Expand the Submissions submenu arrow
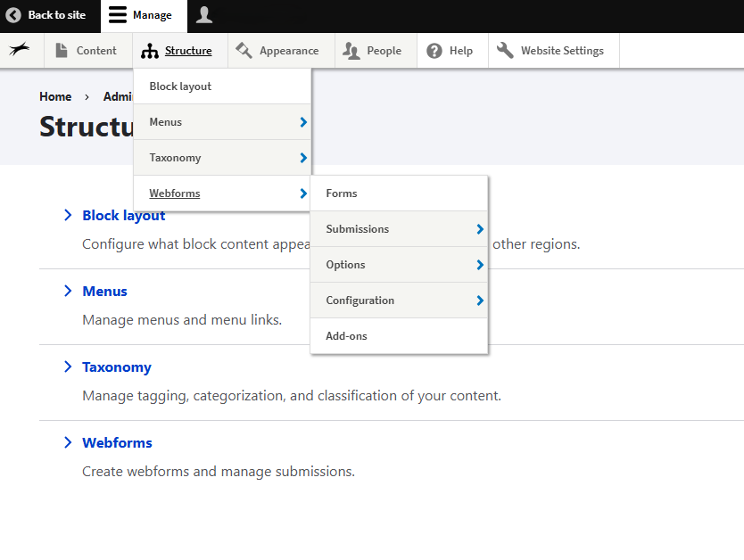The height and width of the screenshot is (560, 744). click(x=480, y=229)
